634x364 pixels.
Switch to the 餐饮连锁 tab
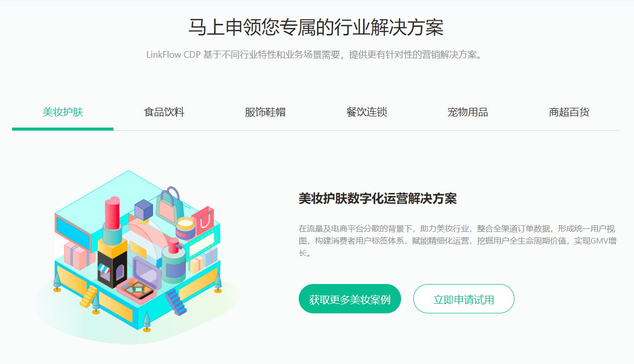point(367,112)
